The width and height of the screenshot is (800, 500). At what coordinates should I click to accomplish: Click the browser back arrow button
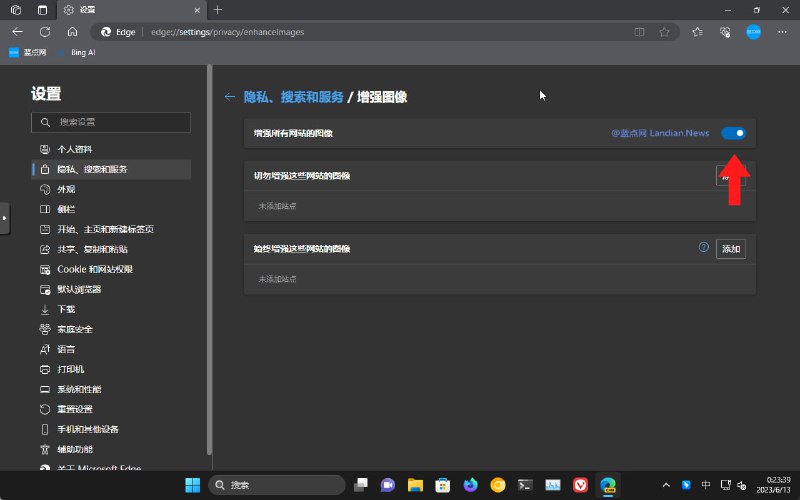(x=17, y=32)
